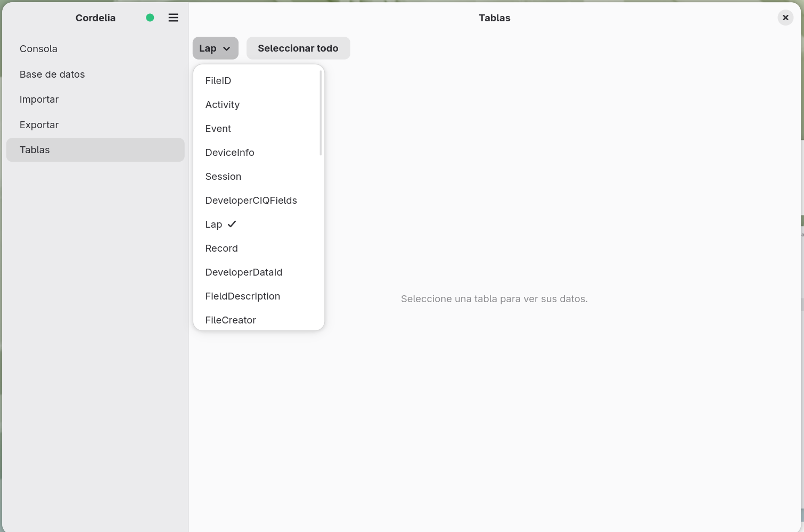Select Event table option
804x532 pixels.
tap(259, 129)
